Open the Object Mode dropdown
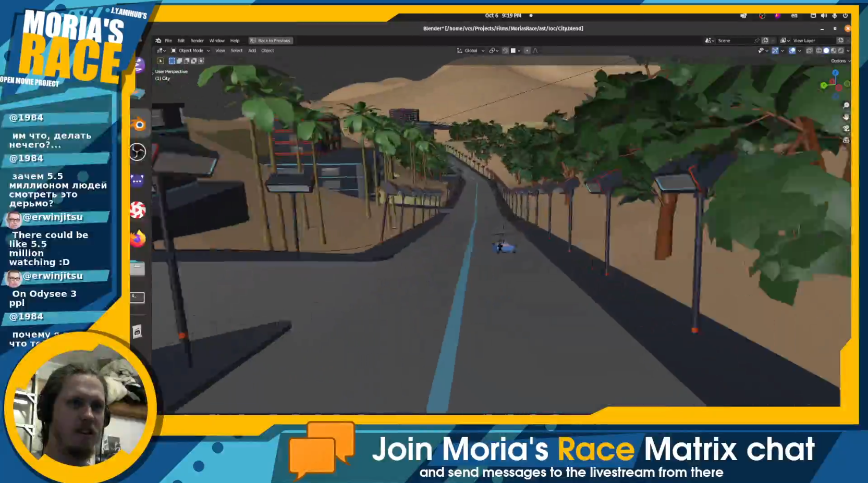This screenshot has width=868, height=483. pos(191,51)
